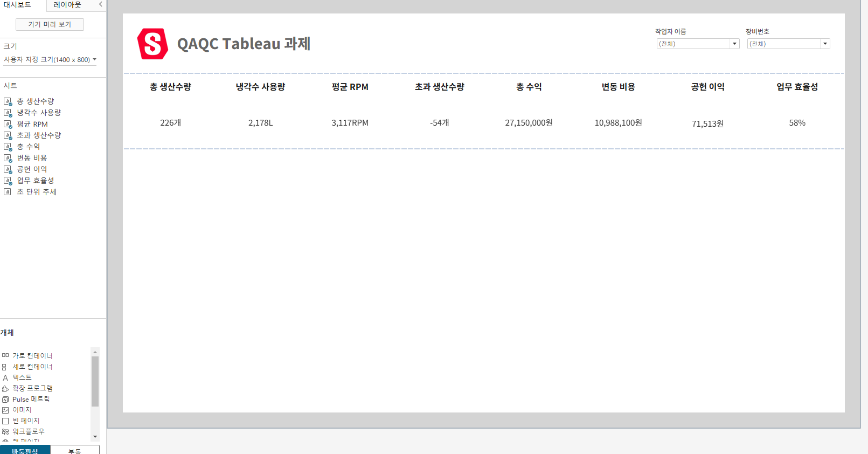Select the 세로 컨테이너 object icon
Viewport: 868px width, 454px height.
(5, 367)
